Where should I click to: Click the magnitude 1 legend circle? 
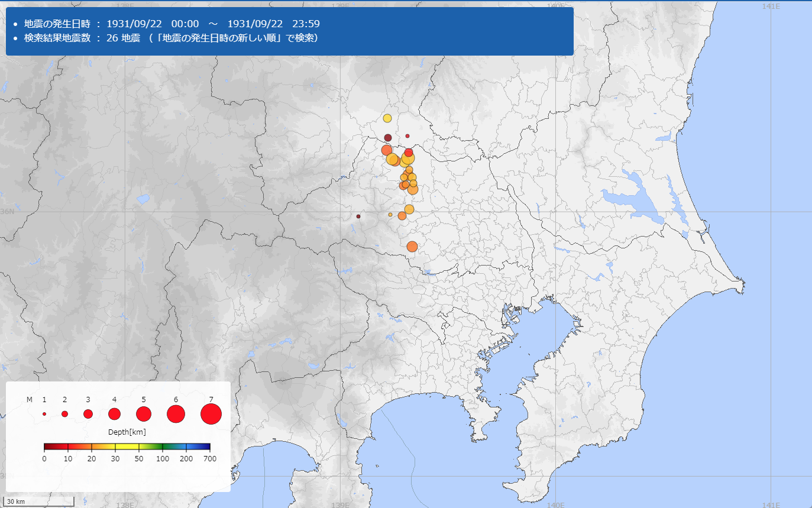44,414
